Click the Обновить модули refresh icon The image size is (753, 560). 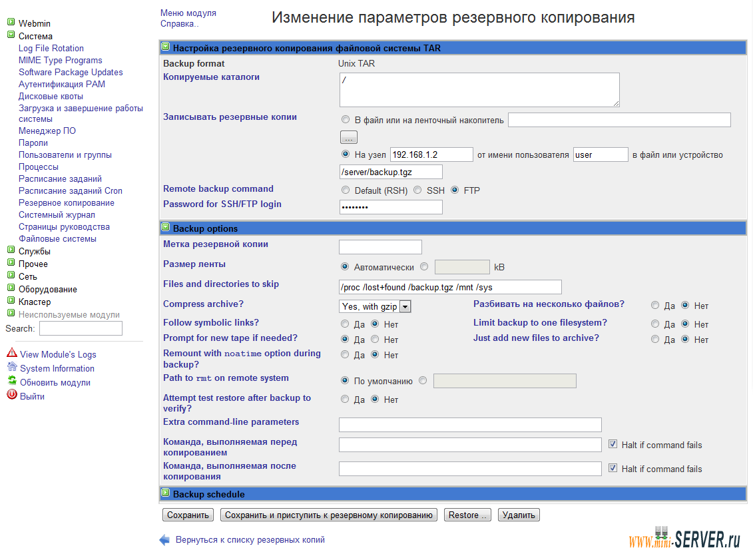point(11,382)
